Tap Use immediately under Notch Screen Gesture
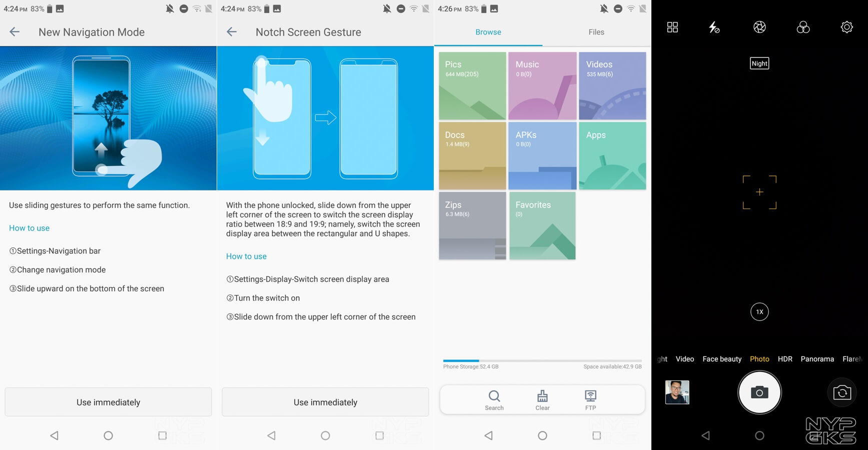The height and width of the screenshot is (450, 868). 325,402
